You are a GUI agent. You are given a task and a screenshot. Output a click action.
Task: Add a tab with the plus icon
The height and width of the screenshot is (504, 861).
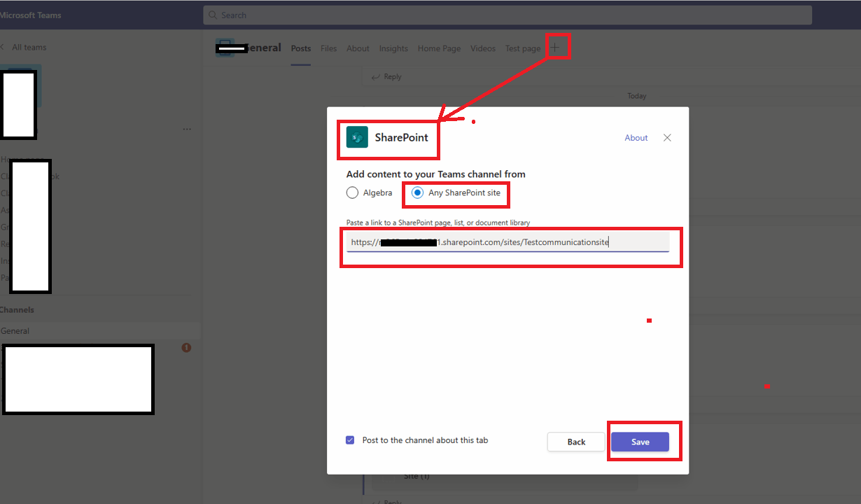coord(555,48)
